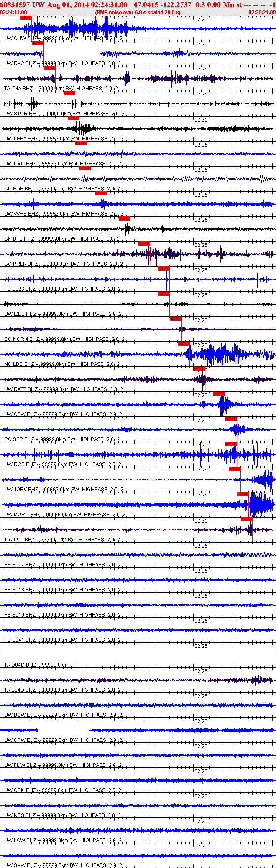Click the 'TA I04A BHZ' station label
The height and width of the screenshot is (868, 276).
pyautogui.click(x=18, y=89)
